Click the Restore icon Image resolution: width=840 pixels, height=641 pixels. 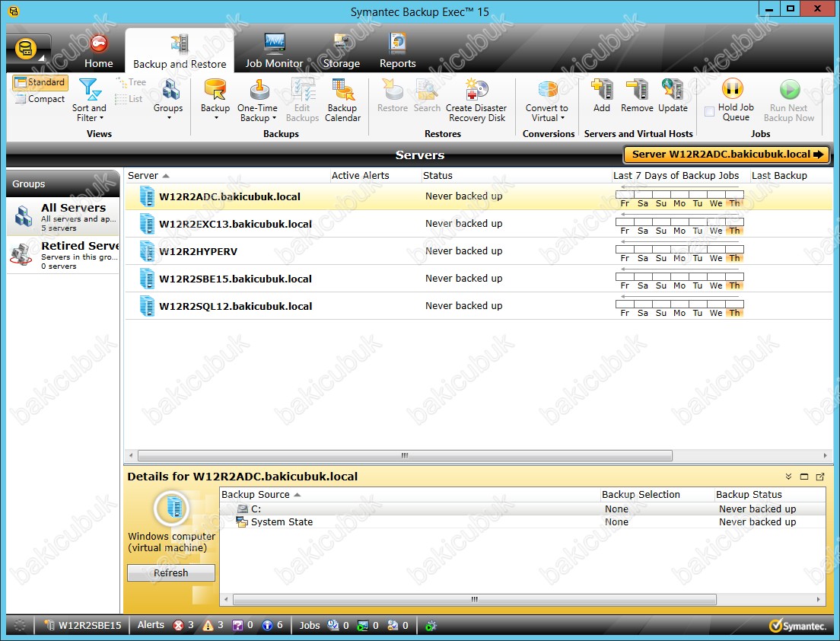pos(393,90)
